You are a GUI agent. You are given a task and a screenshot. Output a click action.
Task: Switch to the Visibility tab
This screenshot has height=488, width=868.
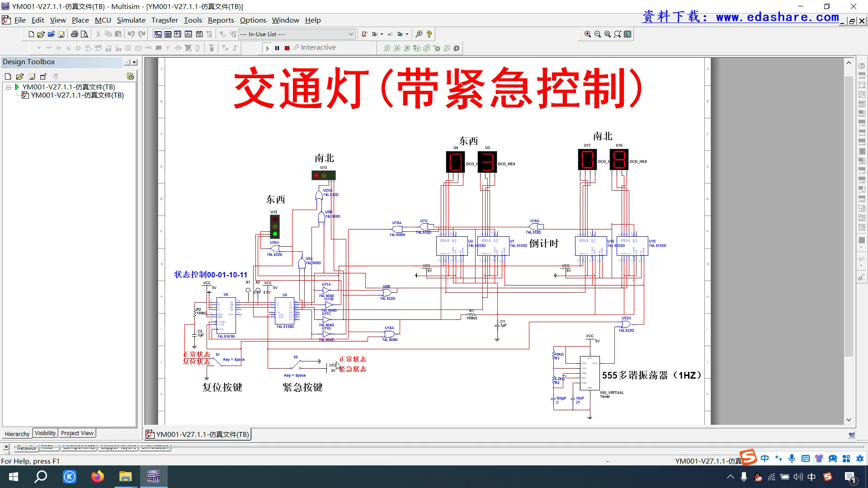click(x=45, y=433)
